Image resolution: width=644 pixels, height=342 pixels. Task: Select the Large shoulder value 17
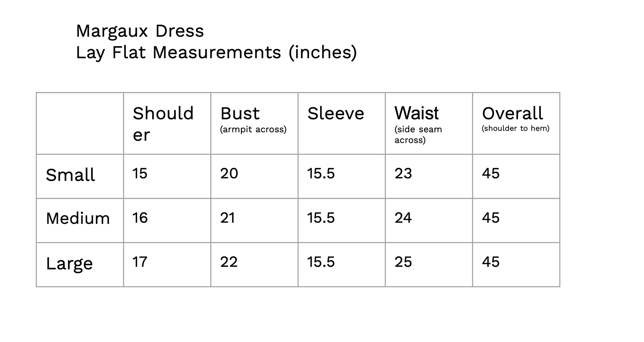point(140,262)
